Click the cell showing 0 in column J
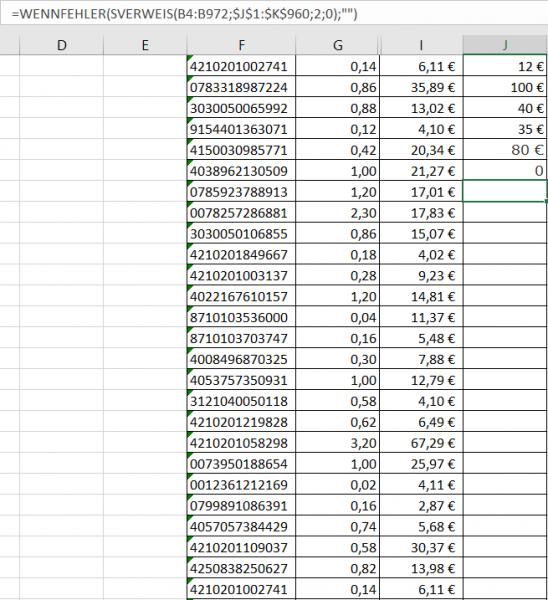The image size is (548, 600). point(505,170)
